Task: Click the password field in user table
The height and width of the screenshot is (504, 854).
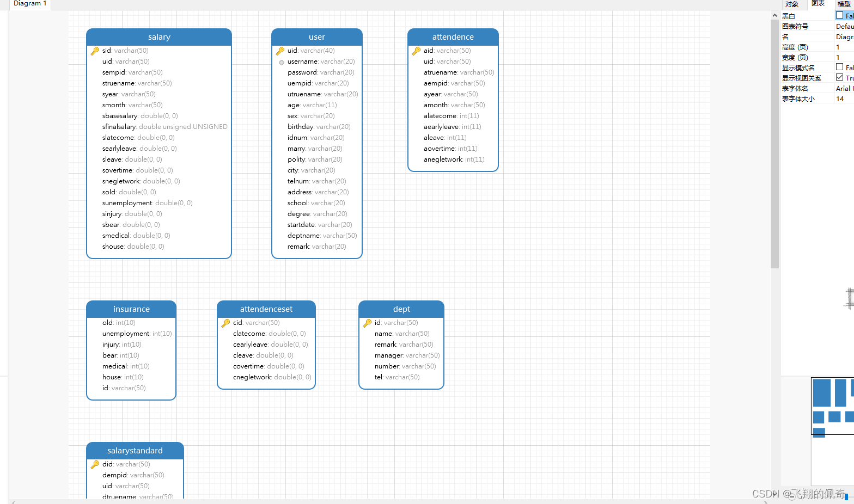Action: click(321, 72)
